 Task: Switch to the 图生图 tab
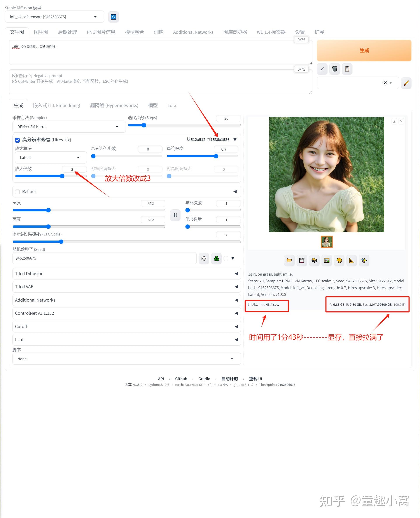click(41, 32)
